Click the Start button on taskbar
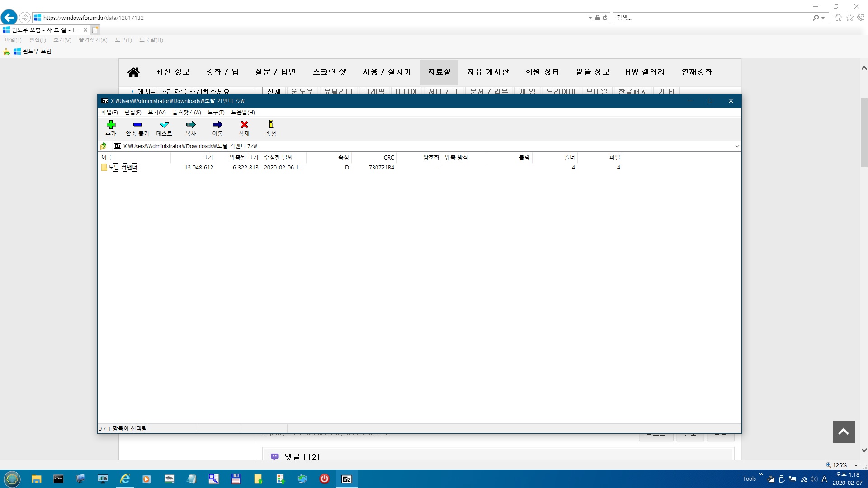Image resolution: width=868 pixels, height=488 pixels. pos(12,479)
